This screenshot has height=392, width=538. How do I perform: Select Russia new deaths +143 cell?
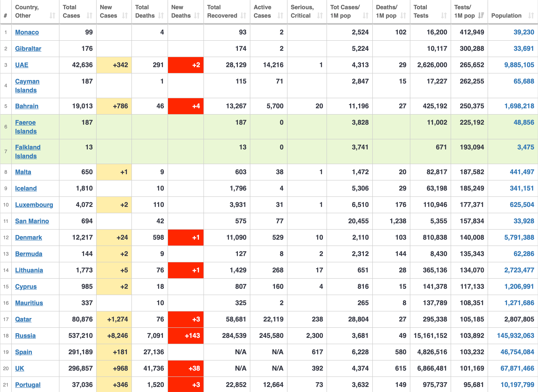click(x=186, y=336)
